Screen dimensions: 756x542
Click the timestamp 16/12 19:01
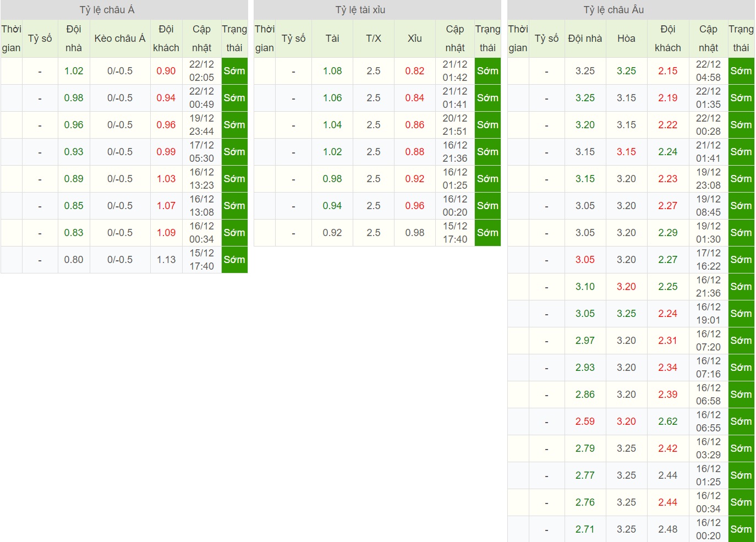[x=708, y=314]
